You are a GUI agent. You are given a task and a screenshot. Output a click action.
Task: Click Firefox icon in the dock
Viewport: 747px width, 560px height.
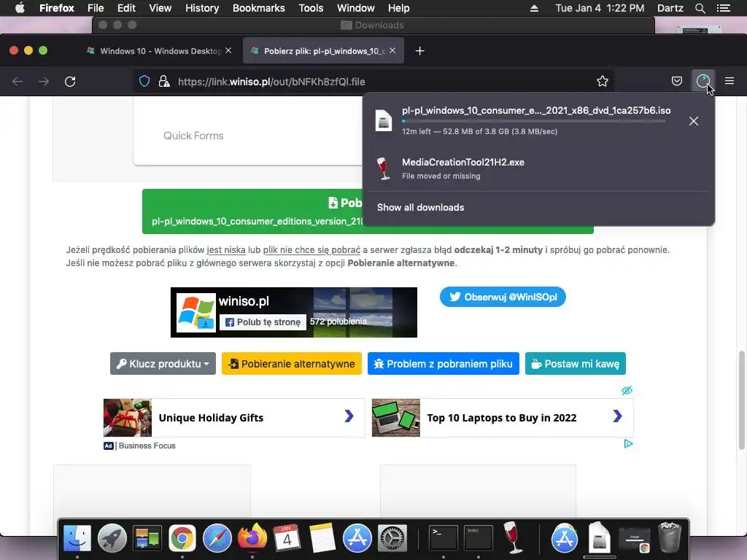[x=252, y=538]
